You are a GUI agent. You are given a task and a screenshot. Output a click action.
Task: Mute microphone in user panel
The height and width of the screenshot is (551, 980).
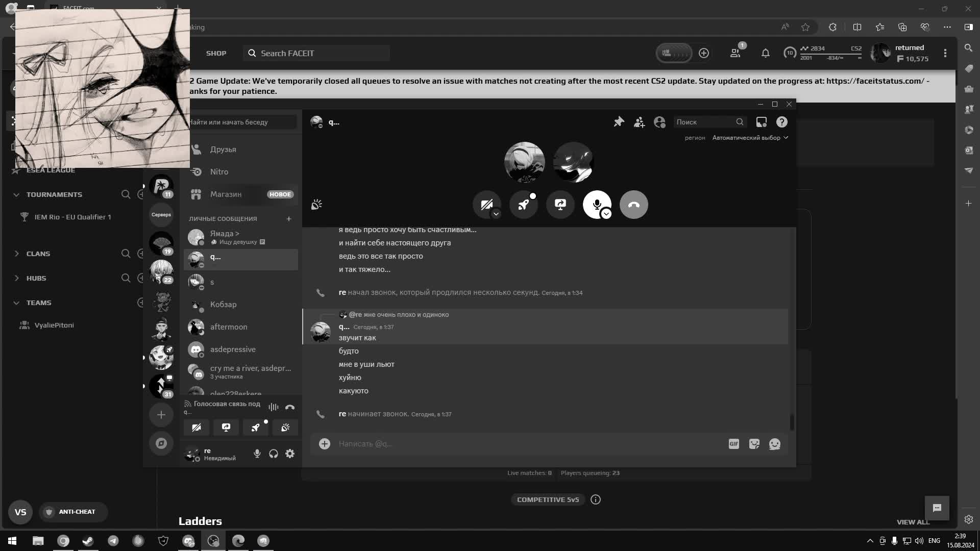[257, 454]
